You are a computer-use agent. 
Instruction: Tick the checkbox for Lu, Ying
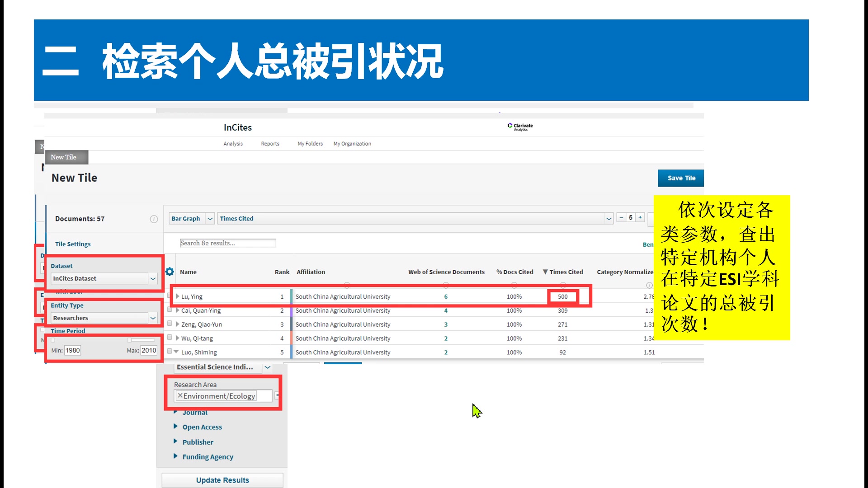(169, 296)
